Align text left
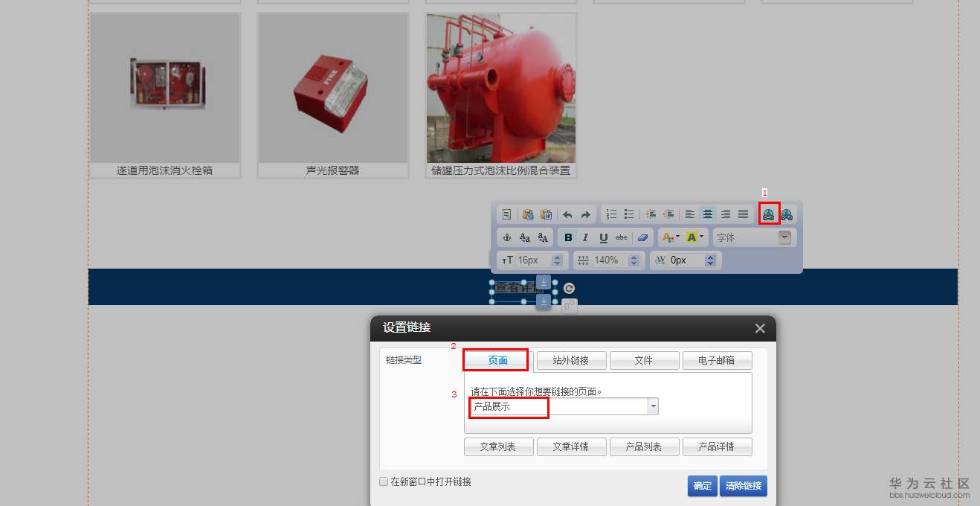The image size is (980, 506). tap(690, 214)
